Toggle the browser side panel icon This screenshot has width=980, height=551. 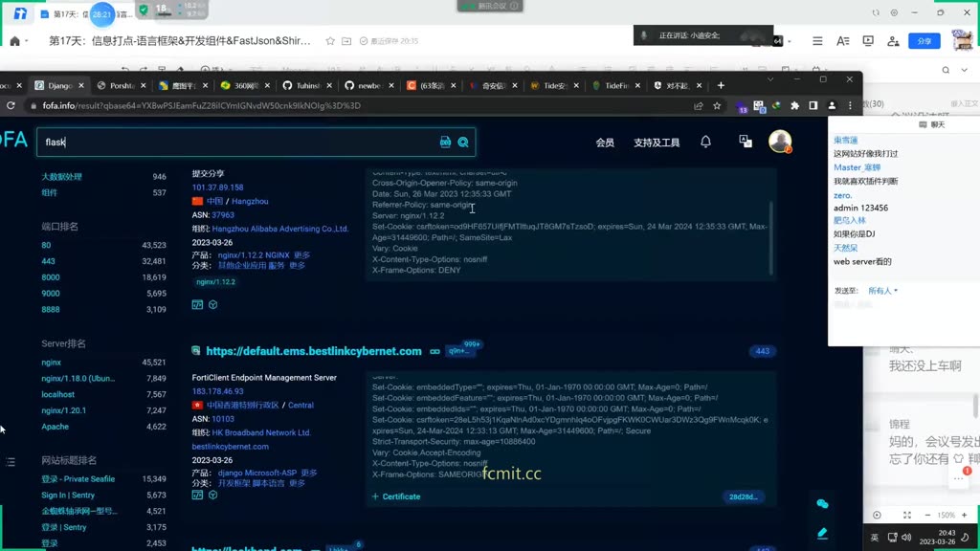click(x=813, y=106)
